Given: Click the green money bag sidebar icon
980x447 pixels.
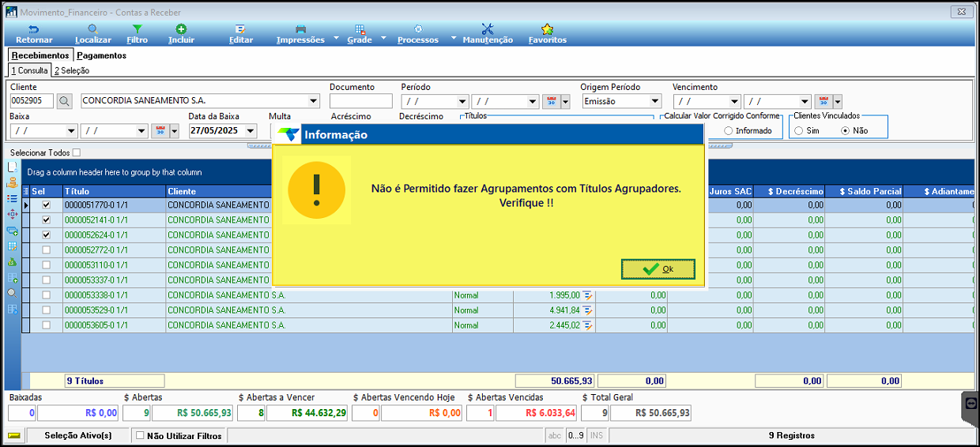Looking at the screenshot, I should [12, 262].
